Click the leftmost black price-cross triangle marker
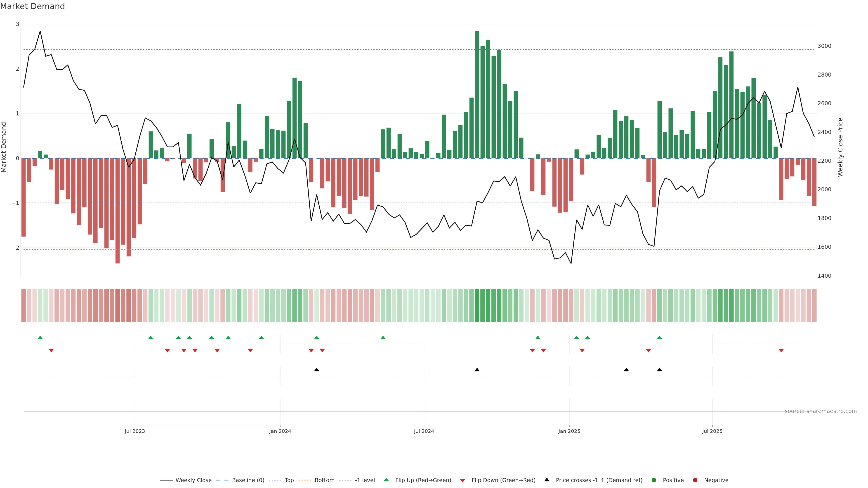 316,370
